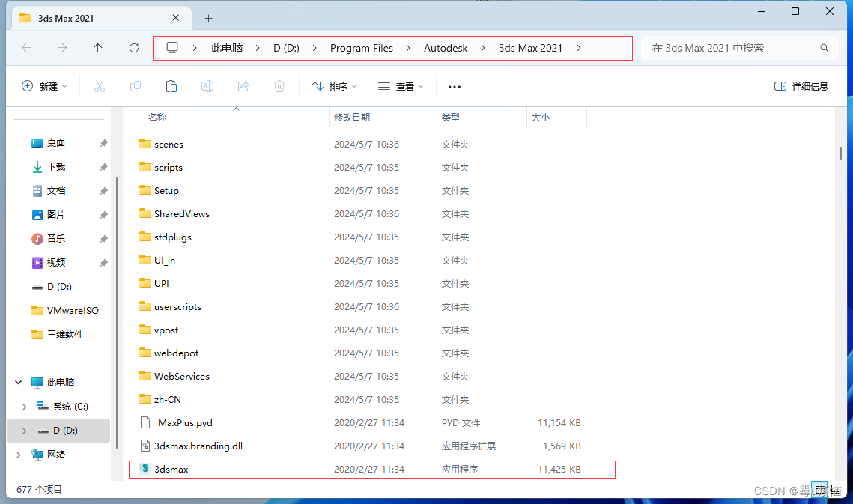Open chevron after 3ds Max 2021 breadcrumb
This screenshot has height=504, width=853.
tap(579, 48)
